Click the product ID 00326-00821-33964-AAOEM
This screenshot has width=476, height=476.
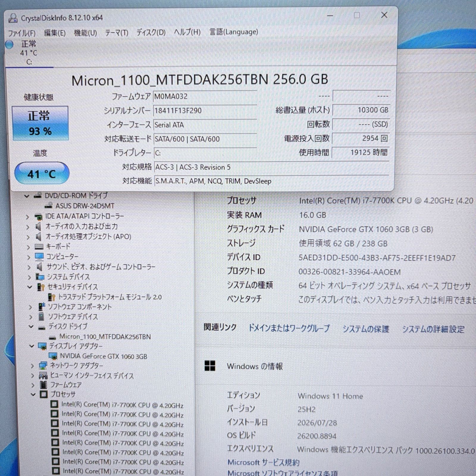pyautogui.click(x=350, y=272)
